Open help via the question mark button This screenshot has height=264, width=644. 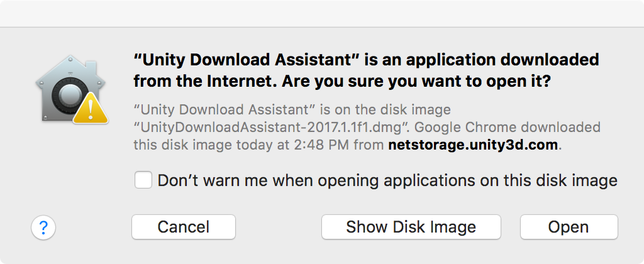coord(43,227)
